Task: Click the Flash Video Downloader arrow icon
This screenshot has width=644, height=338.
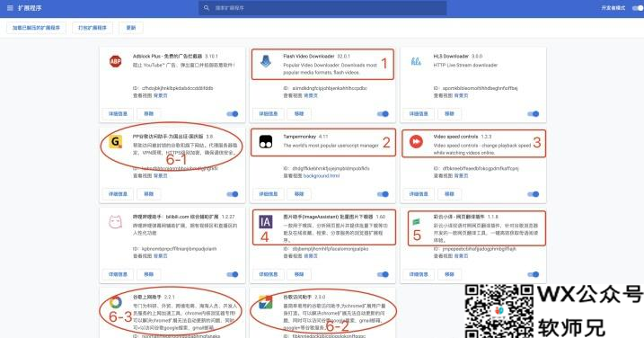Action: 266,62
